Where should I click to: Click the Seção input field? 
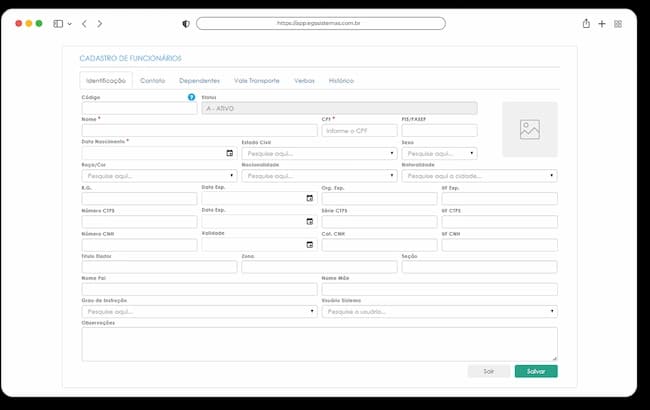479,267
